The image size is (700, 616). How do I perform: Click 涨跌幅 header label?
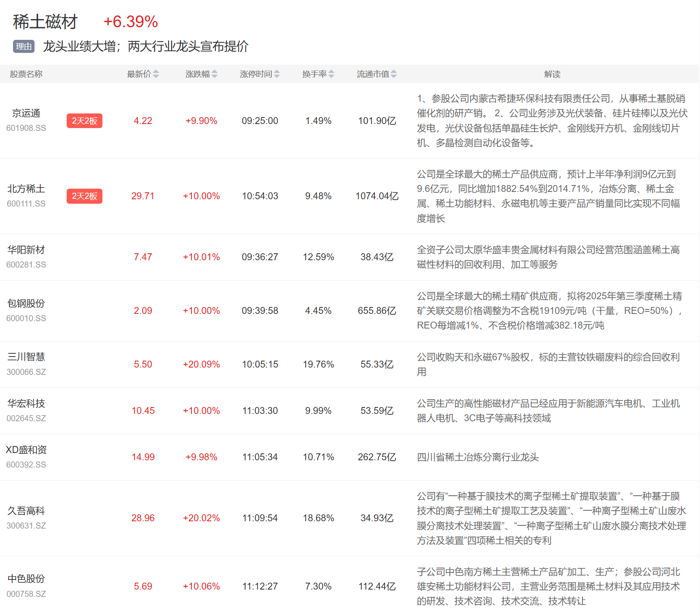(x=198, y=74)
